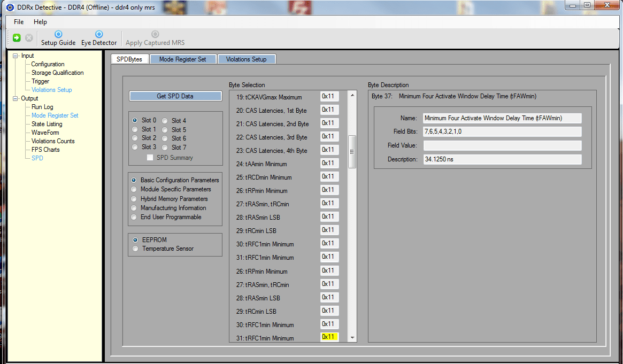Choose Basic Configuration Parameters option
Screen dimensions: 623x364
click(134, 180)
